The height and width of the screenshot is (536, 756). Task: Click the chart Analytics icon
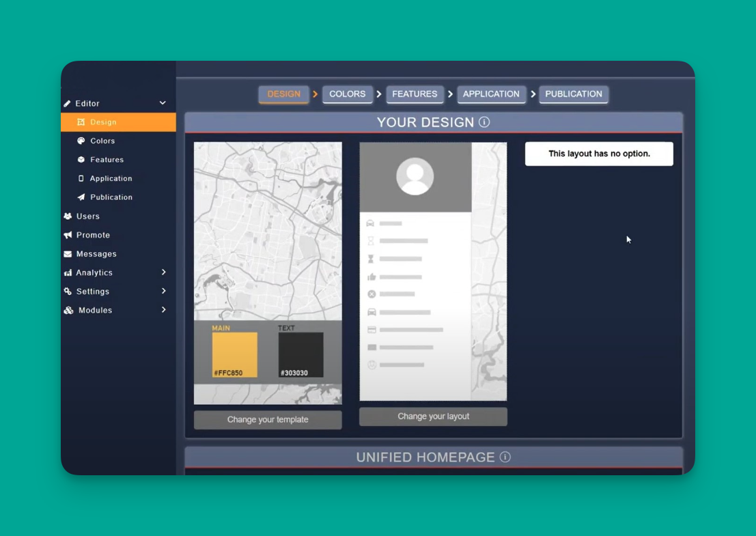point(68,272)
